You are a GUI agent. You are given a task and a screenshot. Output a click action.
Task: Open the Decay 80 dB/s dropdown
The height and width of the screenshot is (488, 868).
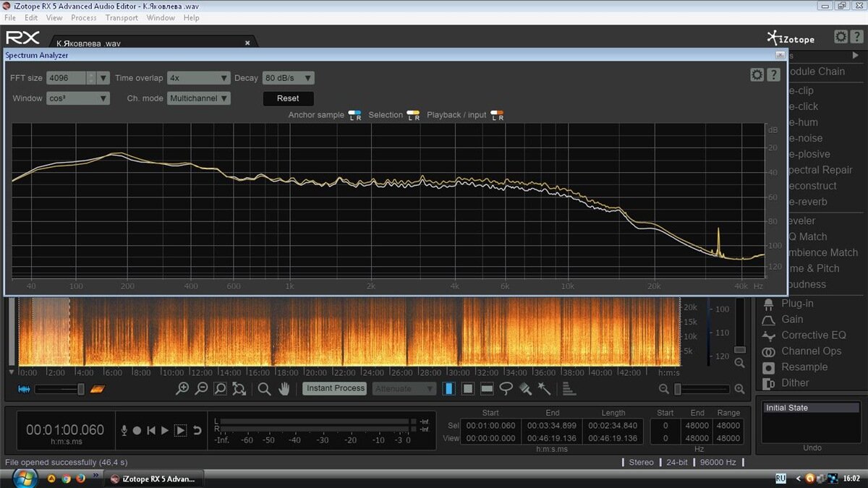pyautogui.click(x=289, y=78)
